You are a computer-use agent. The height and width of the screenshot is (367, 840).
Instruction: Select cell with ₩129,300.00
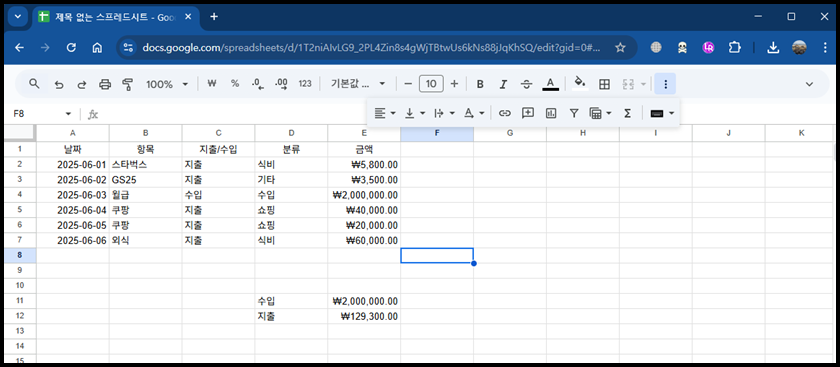(x=364, y=316)
